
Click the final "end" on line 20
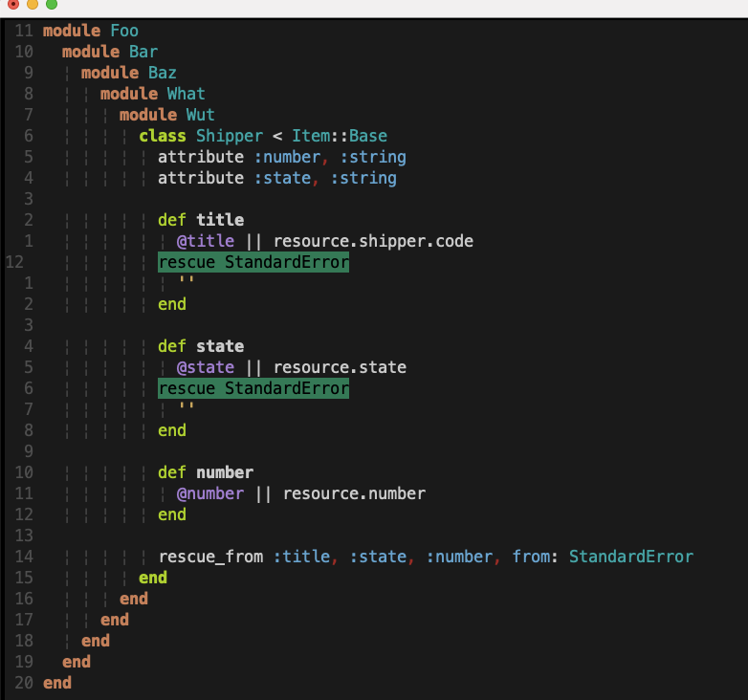tap(57, 683)
